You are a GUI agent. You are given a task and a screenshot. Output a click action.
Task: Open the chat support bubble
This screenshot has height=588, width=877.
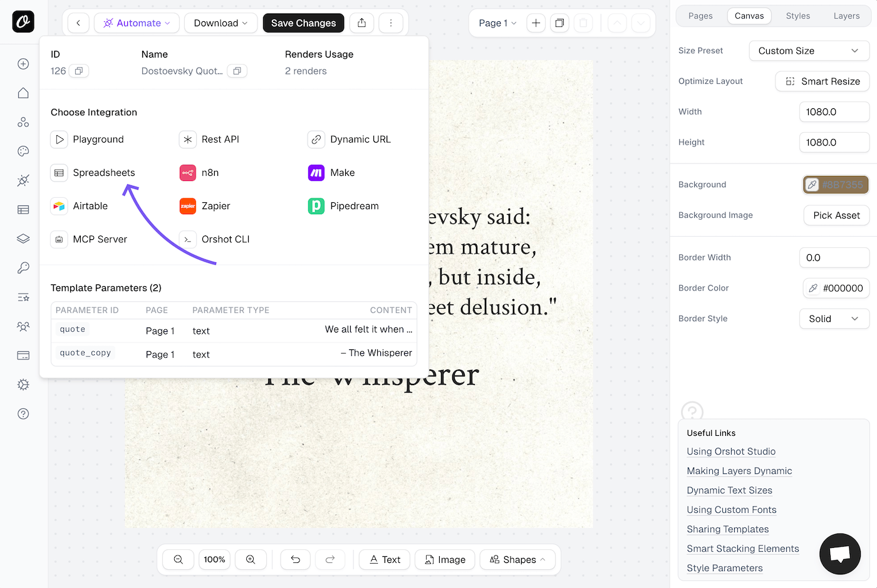click(x=840, y=554)
